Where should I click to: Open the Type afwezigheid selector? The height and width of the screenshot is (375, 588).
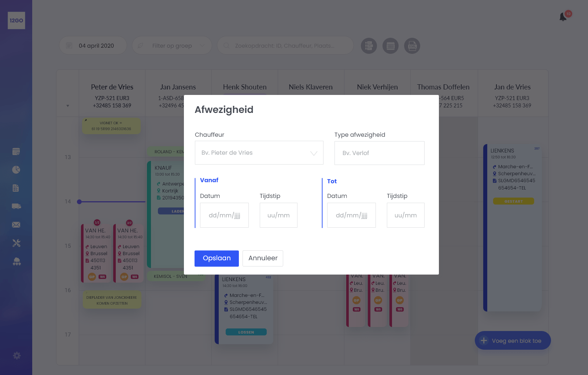[x=379, y=153]
